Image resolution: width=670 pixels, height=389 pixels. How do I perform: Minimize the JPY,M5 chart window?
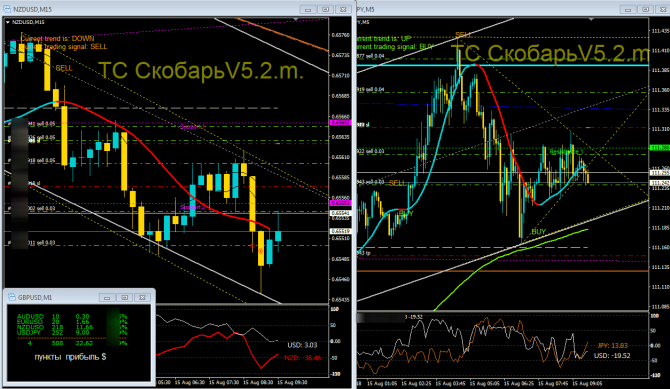(x=628, y=9)
